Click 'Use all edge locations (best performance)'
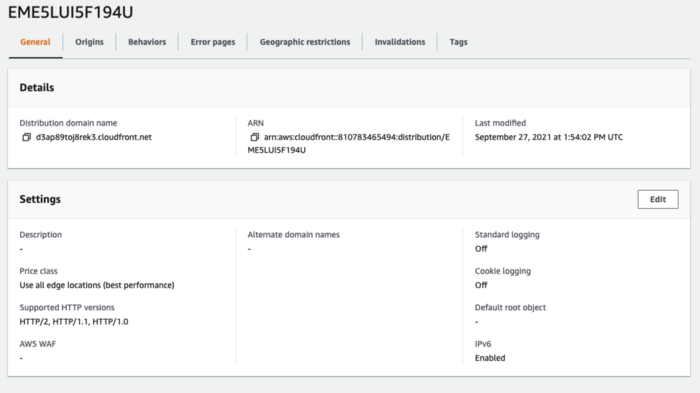 coord(97,285)
